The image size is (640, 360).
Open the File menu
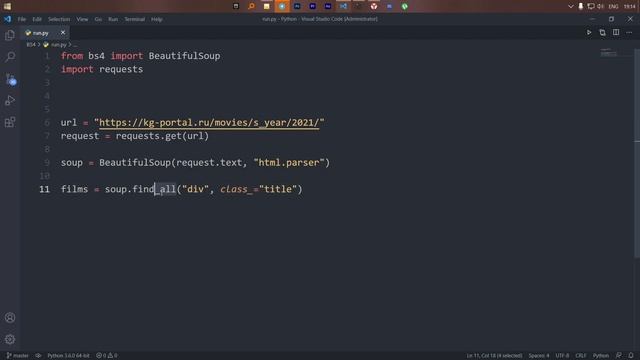pos(22,19)
